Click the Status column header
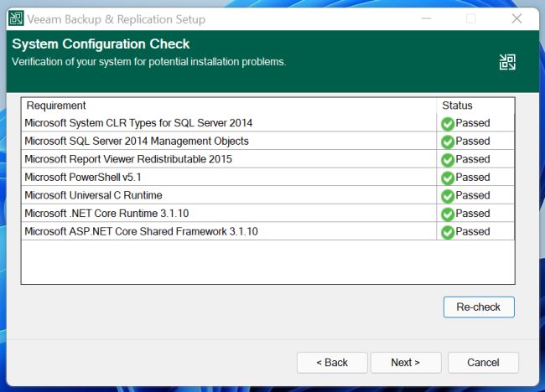Viewport: 545px width, 392px height. pyautogui.click(x=457, y=106)
